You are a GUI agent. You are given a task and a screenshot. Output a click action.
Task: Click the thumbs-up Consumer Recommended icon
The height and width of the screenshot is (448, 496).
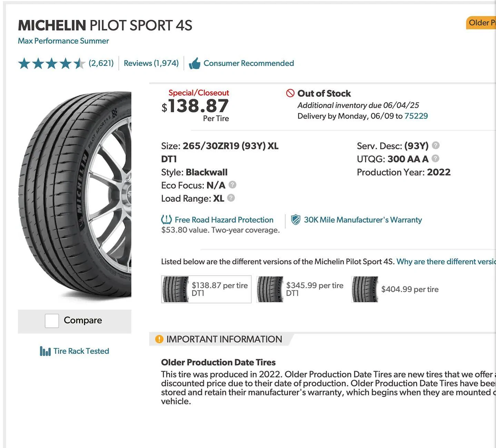pos(195,63)
